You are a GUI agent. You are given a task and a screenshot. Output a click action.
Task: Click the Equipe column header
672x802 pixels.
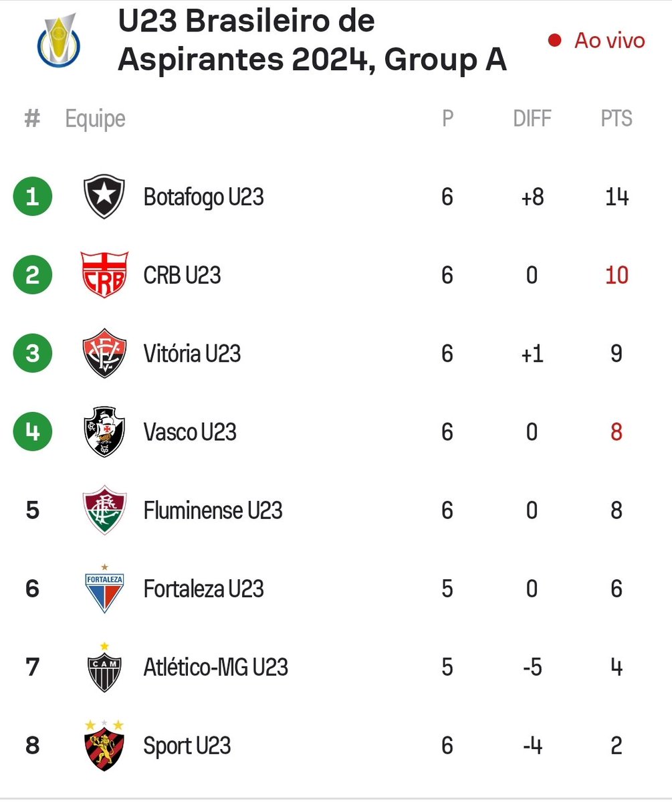click(95, 119)
